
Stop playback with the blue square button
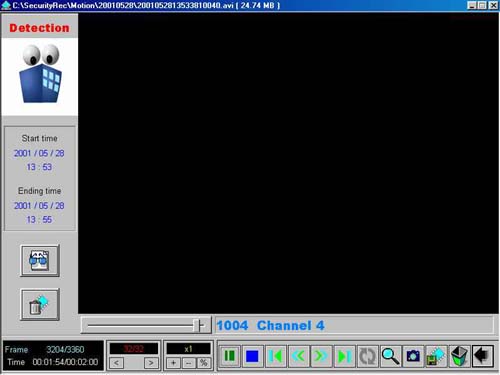252,356
